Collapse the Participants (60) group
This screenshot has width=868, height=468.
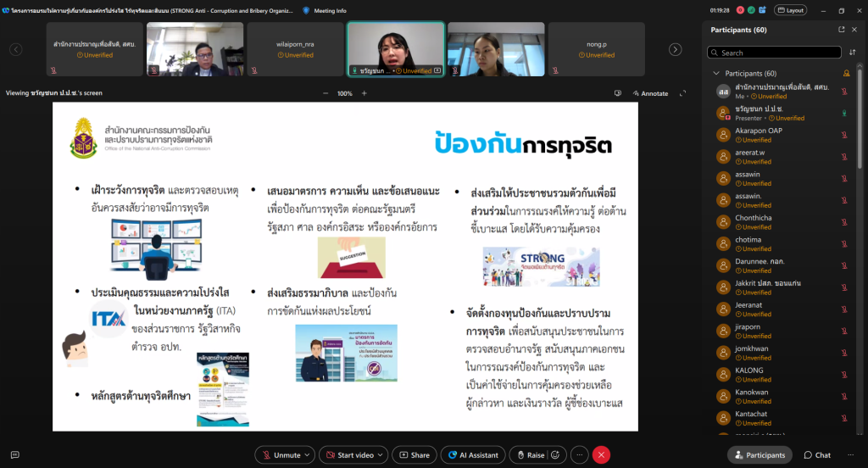(x=715, y=73)
